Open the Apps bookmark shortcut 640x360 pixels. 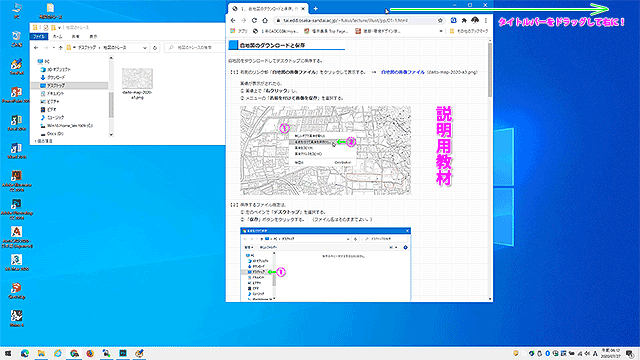pos(239,31)
